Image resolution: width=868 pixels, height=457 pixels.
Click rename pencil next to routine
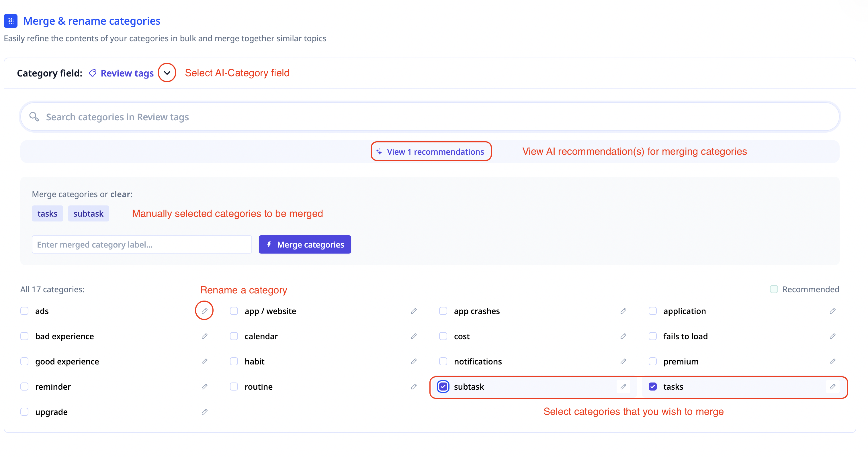point(414,386)
